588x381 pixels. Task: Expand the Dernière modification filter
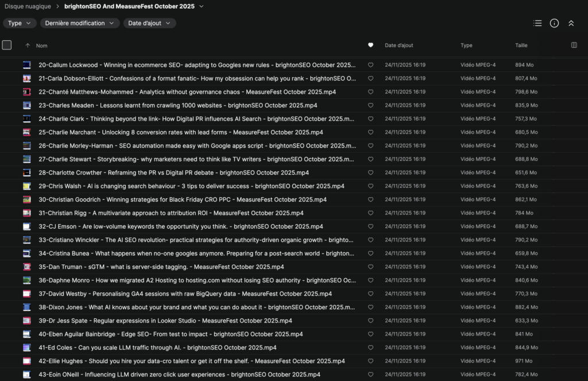80,24
